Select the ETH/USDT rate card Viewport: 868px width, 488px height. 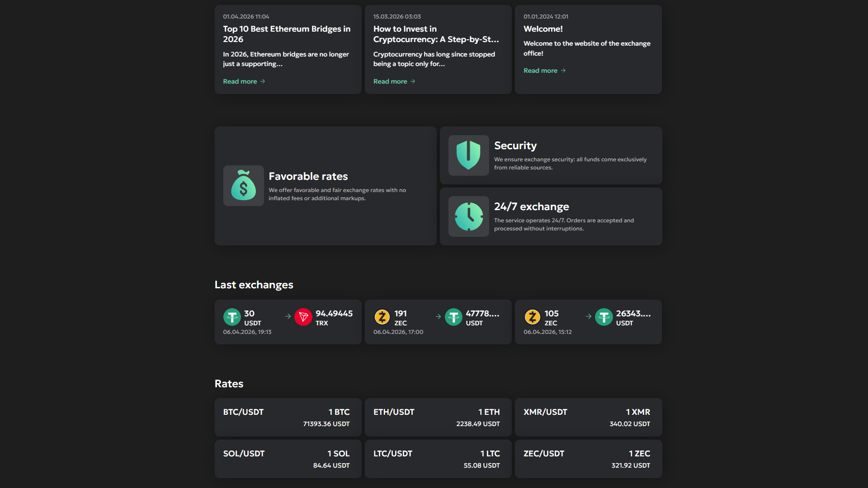coord(438,417)
